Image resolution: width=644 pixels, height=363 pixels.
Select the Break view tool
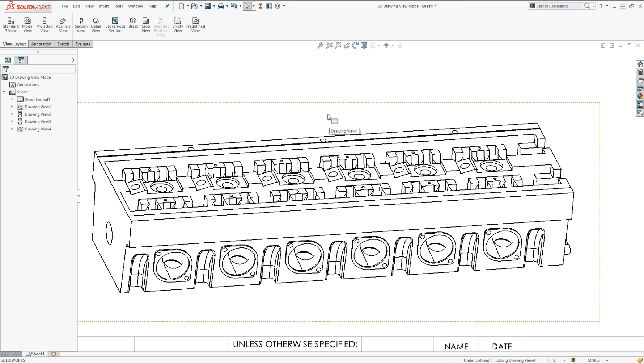tap(133, 24)
